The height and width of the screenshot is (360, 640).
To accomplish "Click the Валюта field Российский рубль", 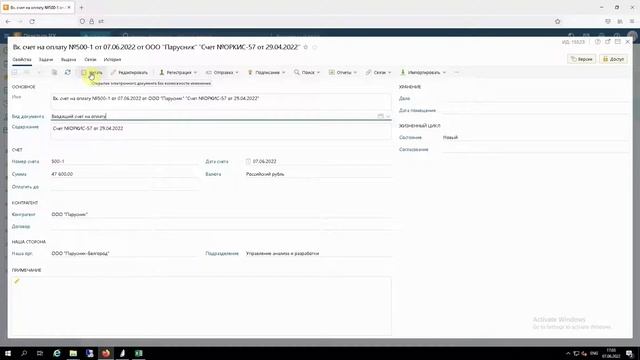I will (318, 174).
